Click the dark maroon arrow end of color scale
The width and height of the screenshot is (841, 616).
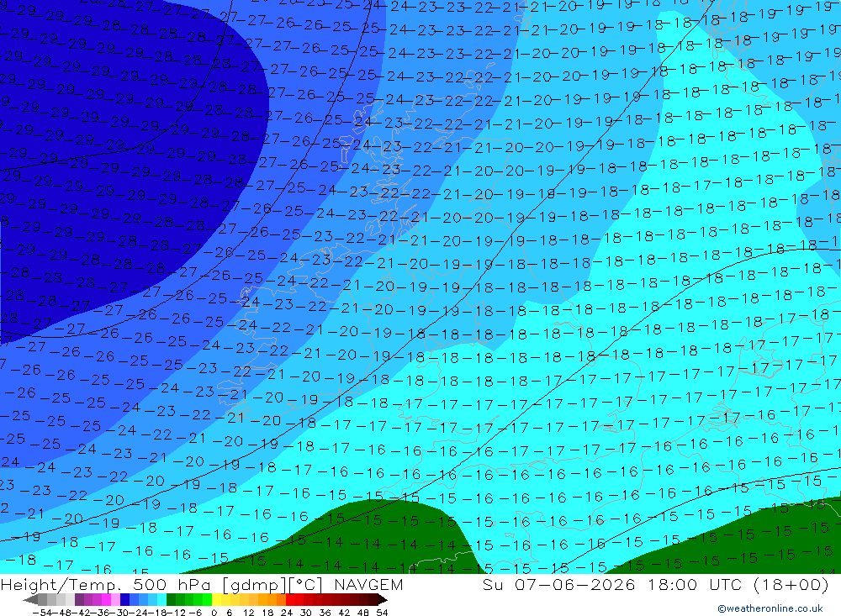[x=383, y=599]
